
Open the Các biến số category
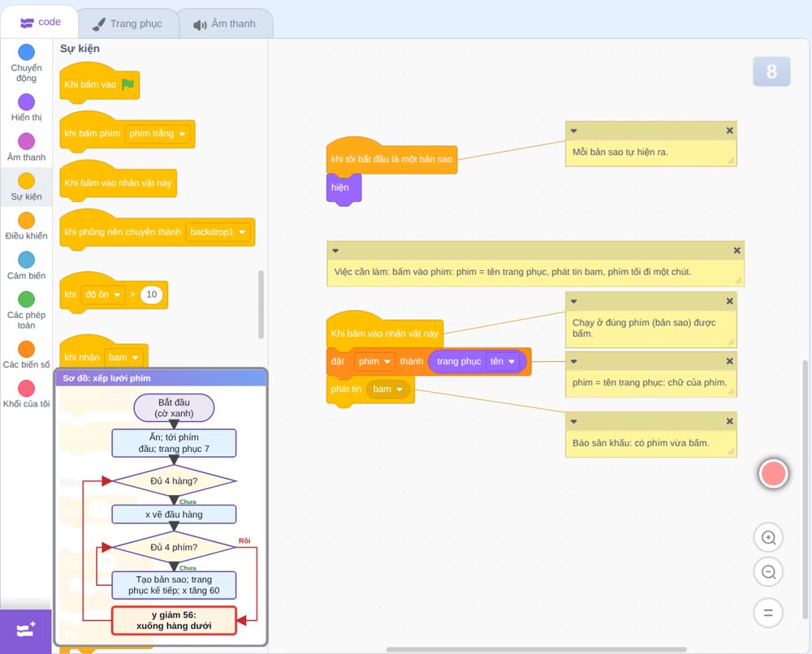tap(27, 355)
